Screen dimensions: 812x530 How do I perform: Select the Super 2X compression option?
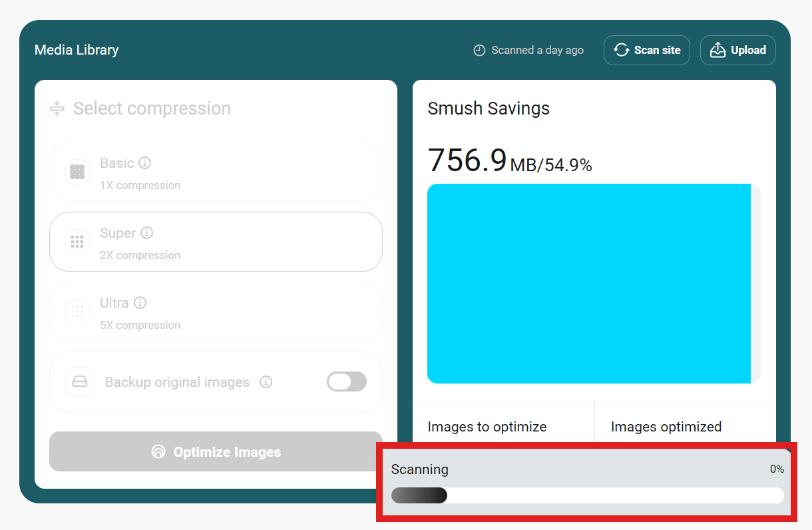216,242
